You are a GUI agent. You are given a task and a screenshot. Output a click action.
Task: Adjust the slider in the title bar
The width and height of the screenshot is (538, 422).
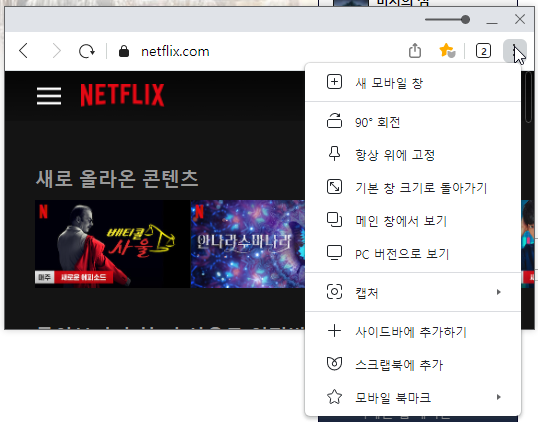[x=447, y=20]
